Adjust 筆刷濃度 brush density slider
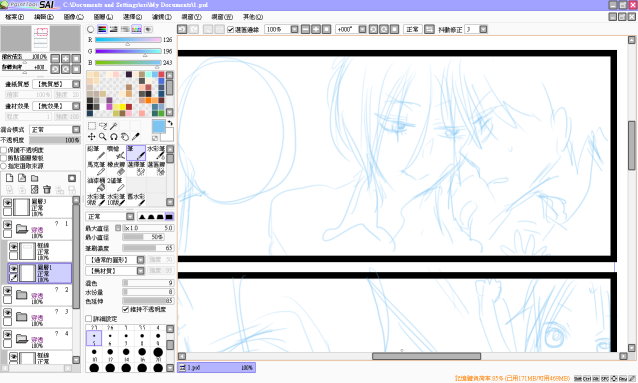638x383 pixels. [x=148, y=248]
